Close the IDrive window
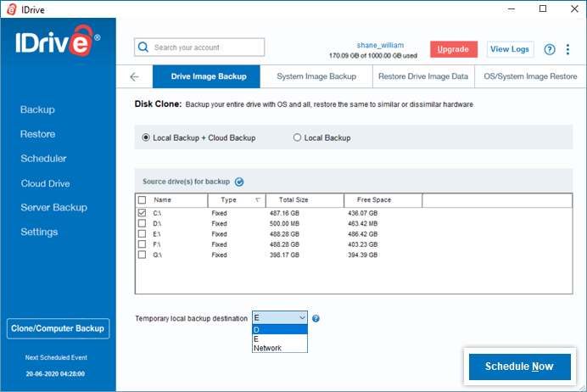The width and height of the screenshot is (587, 392). point(574,9)
